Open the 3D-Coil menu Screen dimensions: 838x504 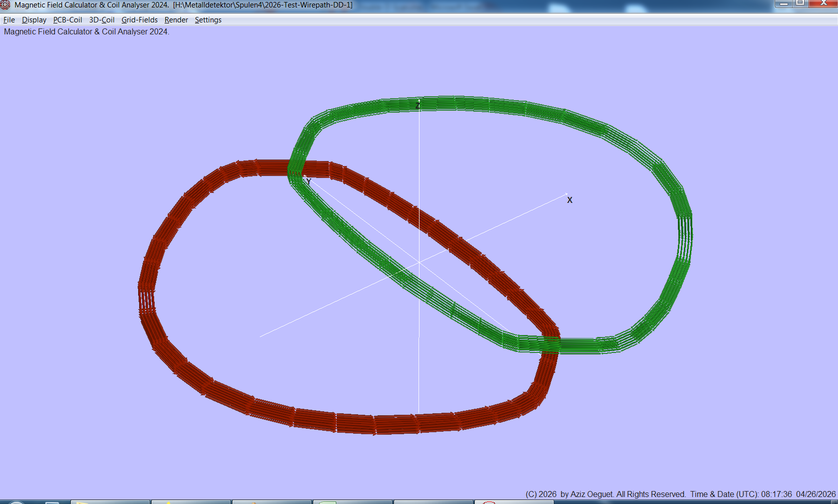[101, 20]
